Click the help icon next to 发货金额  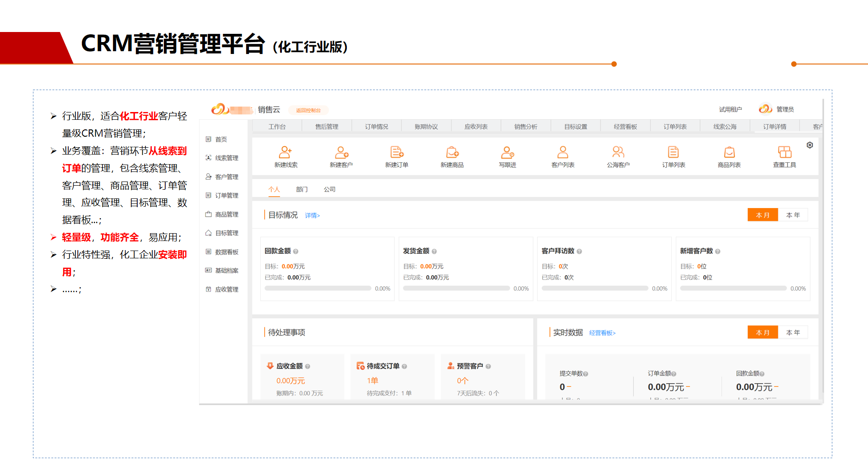pos(434,251)
